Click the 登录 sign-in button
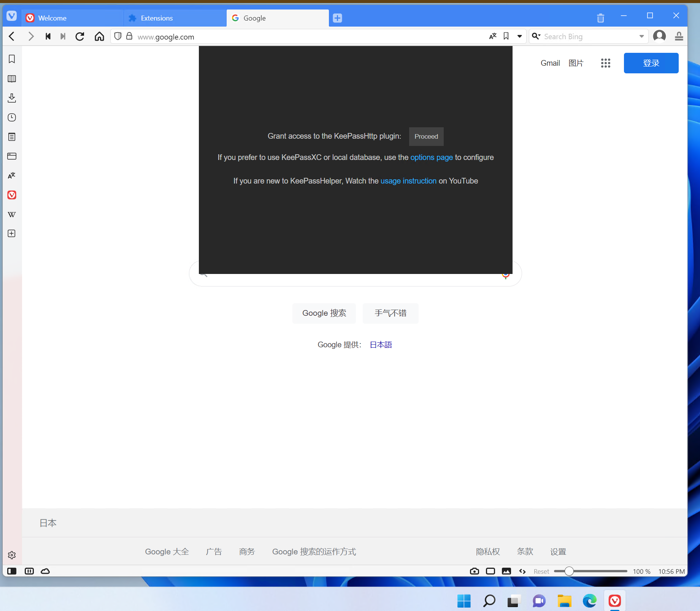 (651, 63)
